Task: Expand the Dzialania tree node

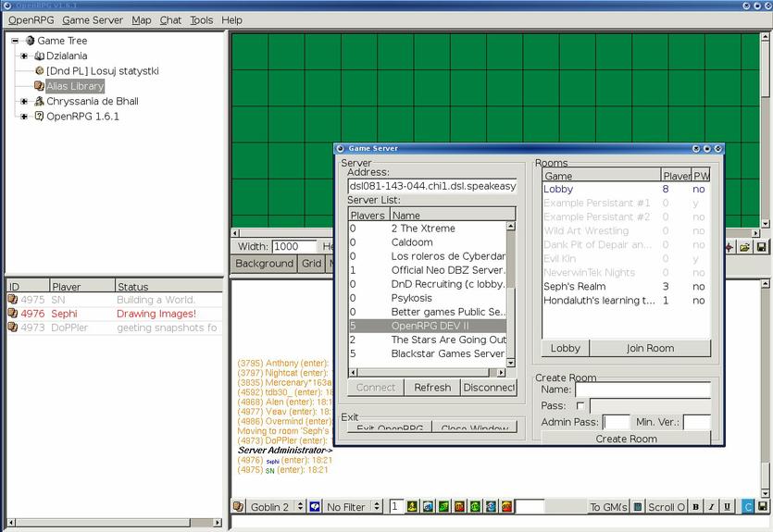Action: pyautogui.click(x=24, y=56)
